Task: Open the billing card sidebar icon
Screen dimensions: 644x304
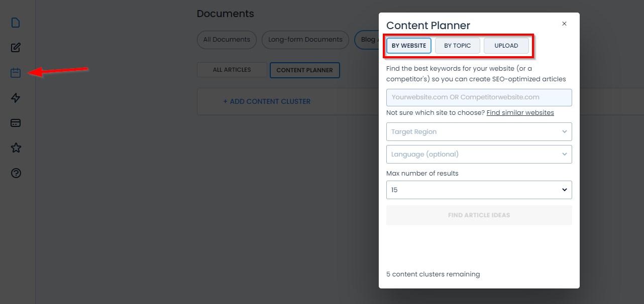Action: pyautogui.click(x=16, y=123)
